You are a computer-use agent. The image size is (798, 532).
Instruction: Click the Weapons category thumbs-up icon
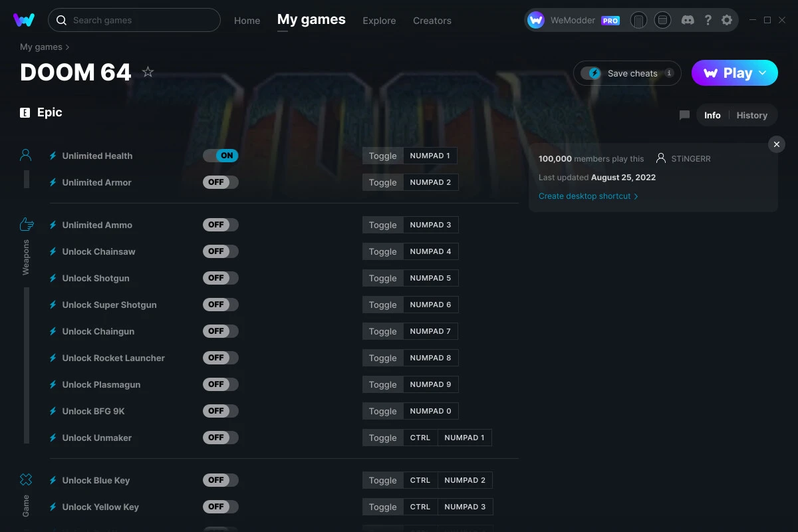pos(26,224)
